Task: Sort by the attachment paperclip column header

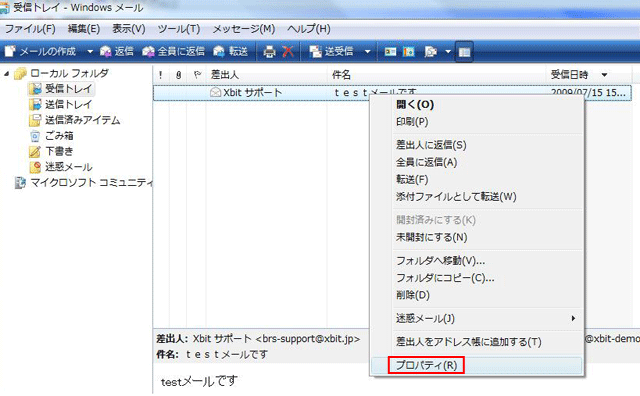Action: [178, 75]
